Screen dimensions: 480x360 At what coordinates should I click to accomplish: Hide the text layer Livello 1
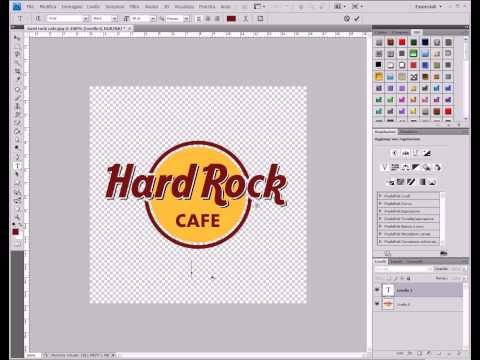[377, 290]
